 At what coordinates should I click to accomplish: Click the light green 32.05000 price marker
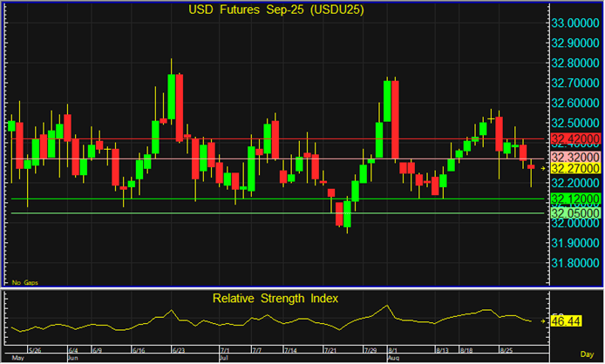tap(574, 212)
